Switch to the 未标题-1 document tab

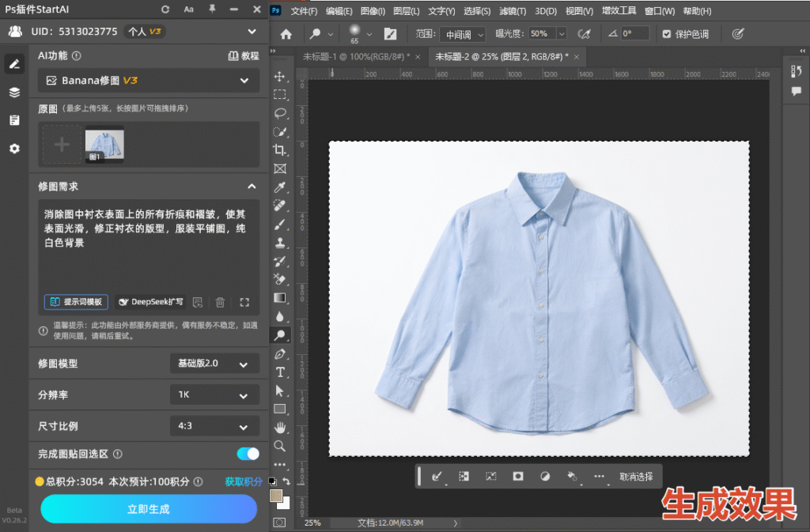[x=357, y=57]
